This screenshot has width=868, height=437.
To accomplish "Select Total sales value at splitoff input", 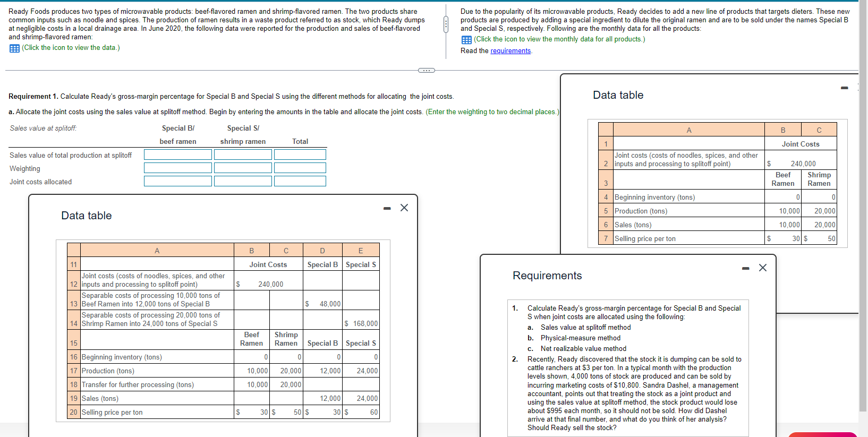I will 300,155.
